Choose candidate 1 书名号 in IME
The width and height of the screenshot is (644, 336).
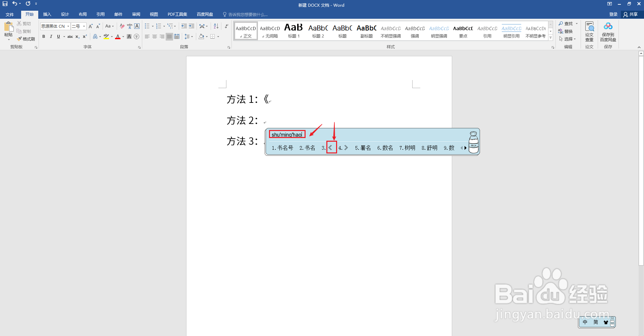[x=282, y=148]
